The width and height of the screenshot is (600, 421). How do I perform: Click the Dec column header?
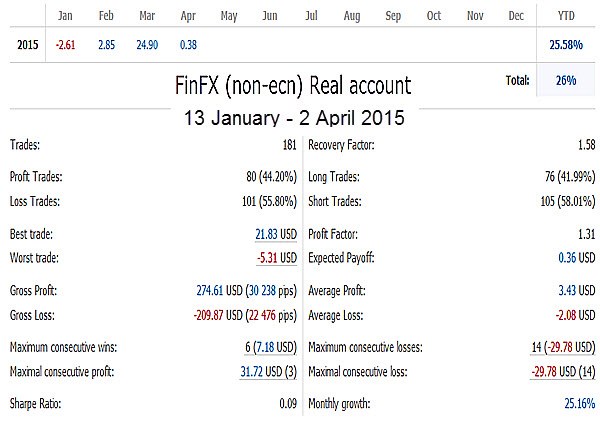pos(516,16)
